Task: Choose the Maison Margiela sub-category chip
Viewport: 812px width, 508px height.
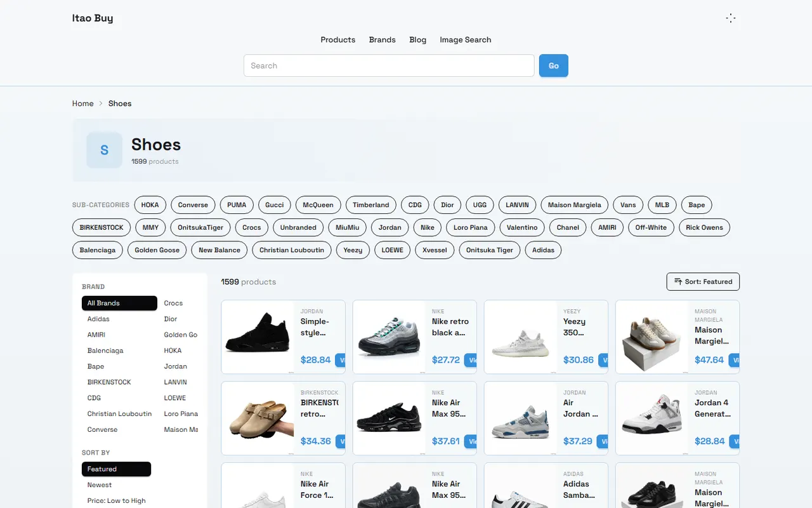Action: tap(575, 205)
